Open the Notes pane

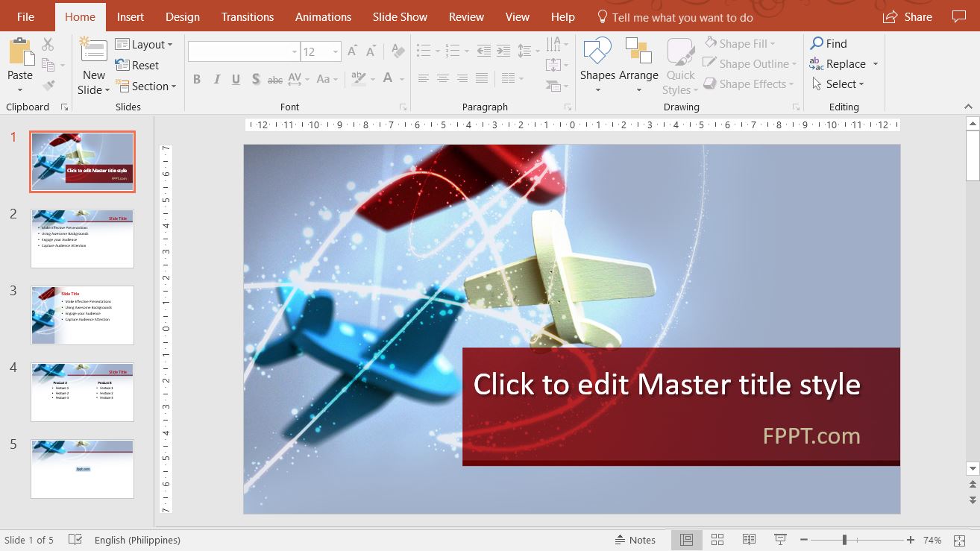point(635,540)
